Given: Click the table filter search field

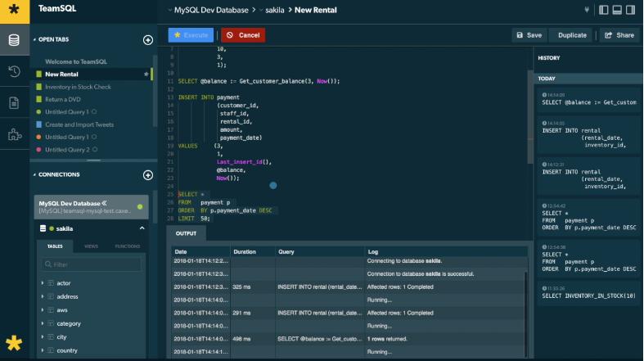Looking at the screenshot, I should pyautogui.click(x=92, y=264).
